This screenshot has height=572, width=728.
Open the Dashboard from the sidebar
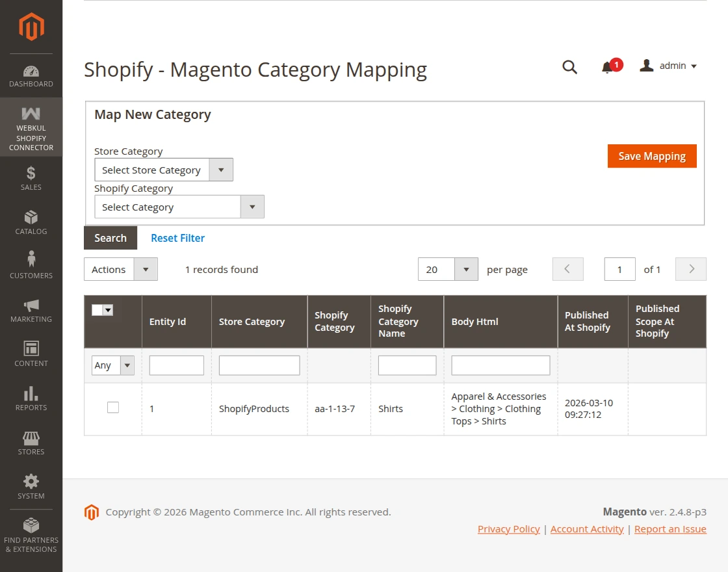[x=31, y=73]
